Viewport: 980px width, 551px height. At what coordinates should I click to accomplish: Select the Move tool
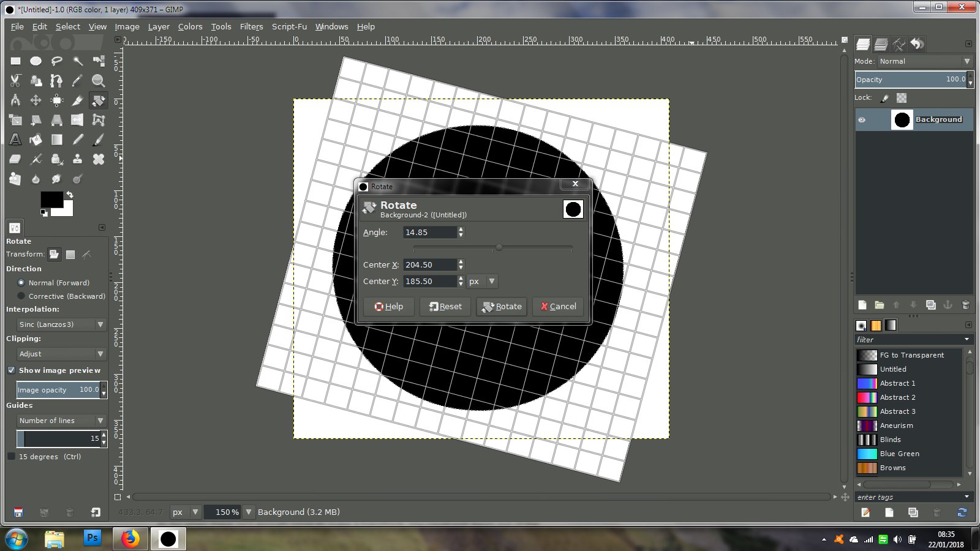point(36,100)
